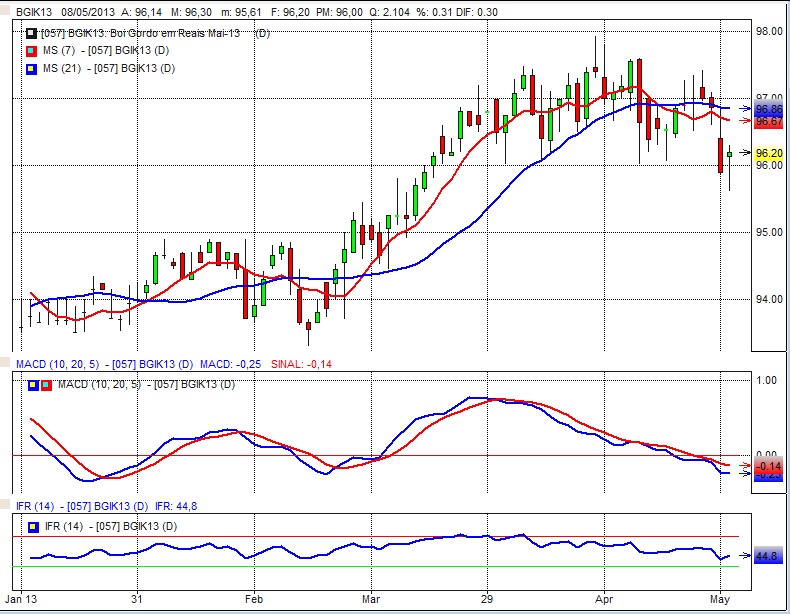Click the red MACD signal legend icon

[x=45, y=385]
